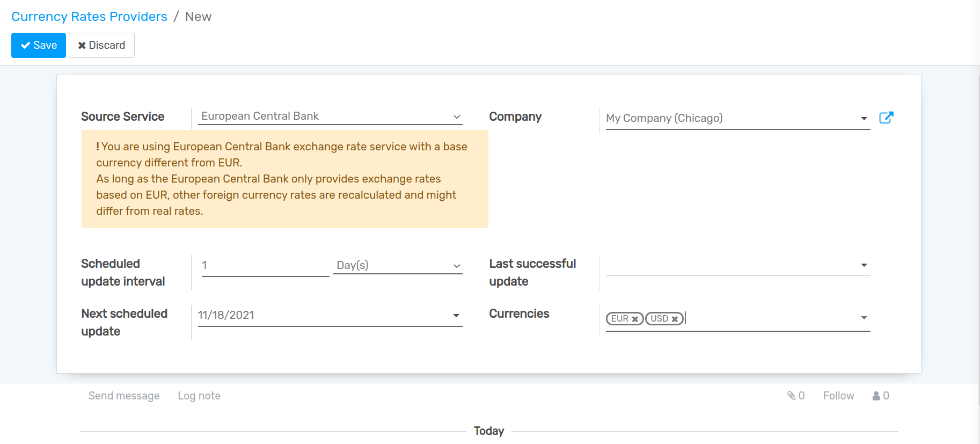Image resolution: width=980 pixels, height=444 pixels.
Task: Click the Next scheduled update date field
Action: (322, 315)
